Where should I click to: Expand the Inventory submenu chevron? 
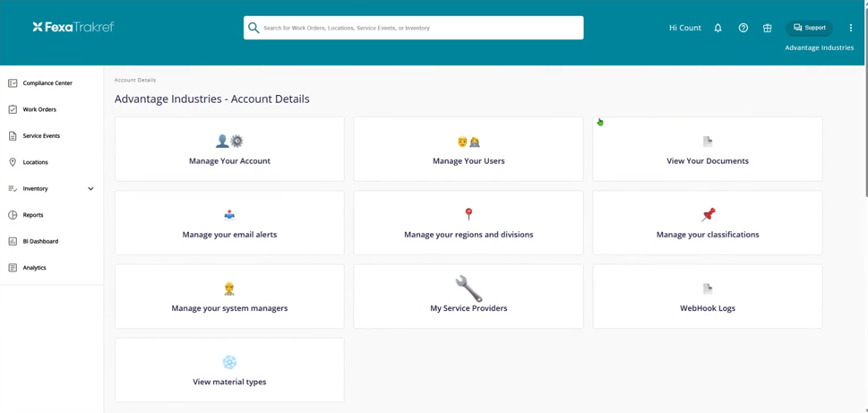point(90,189)
